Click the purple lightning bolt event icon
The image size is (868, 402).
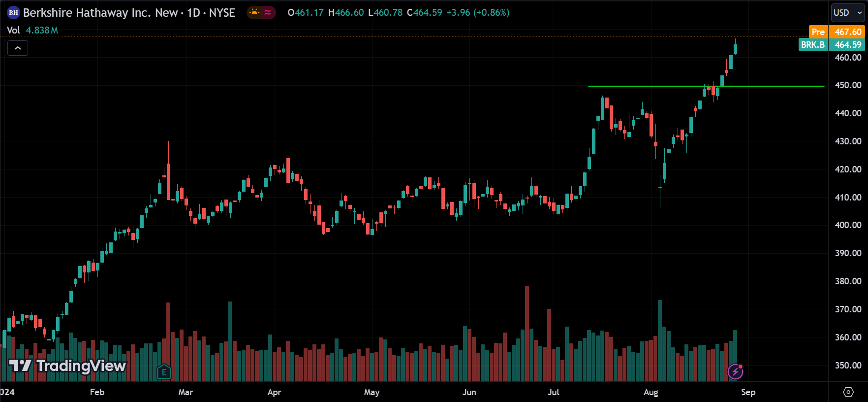(x=735, y=371)
